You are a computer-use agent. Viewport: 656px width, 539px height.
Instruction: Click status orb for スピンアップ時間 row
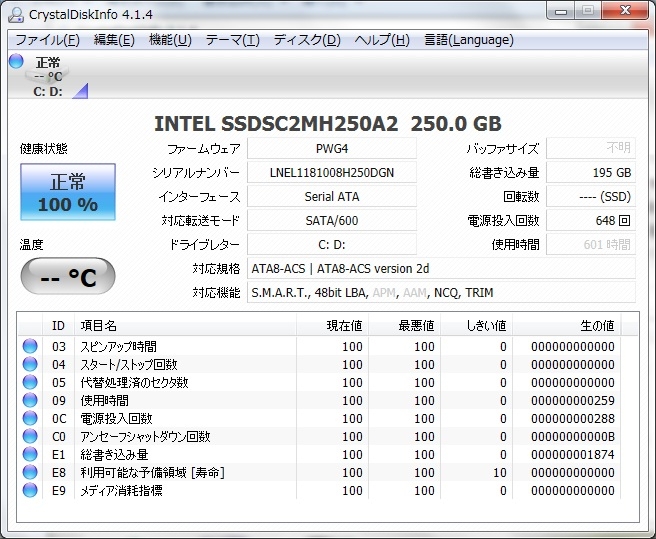coord(30,347)
